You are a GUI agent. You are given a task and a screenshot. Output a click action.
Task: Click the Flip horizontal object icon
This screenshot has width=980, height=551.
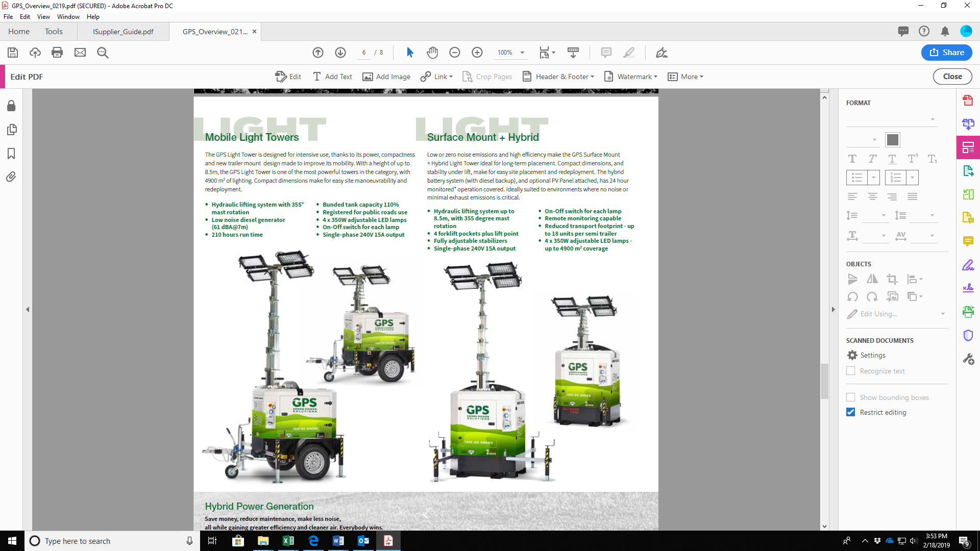872,279
